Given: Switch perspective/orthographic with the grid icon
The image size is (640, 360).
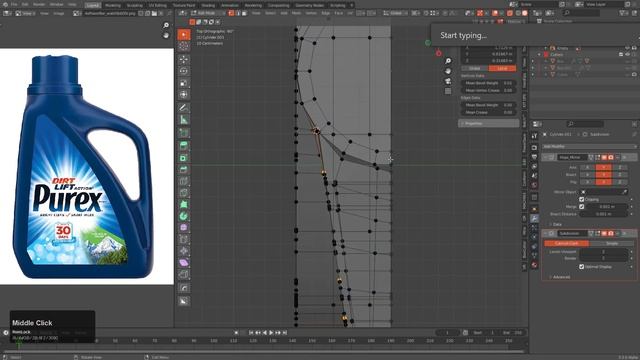Looking at the screenshot, I should coord(448,91).
